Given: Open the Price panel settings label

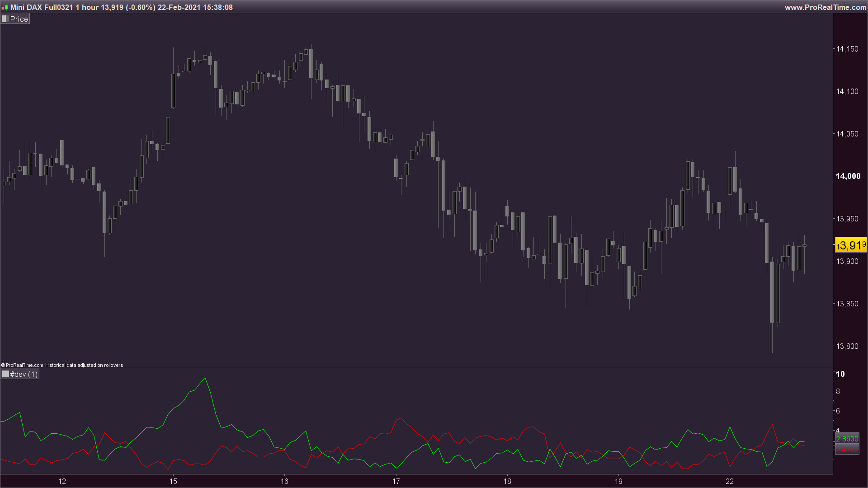Looking at the screenshot, I should click(19, 19).
